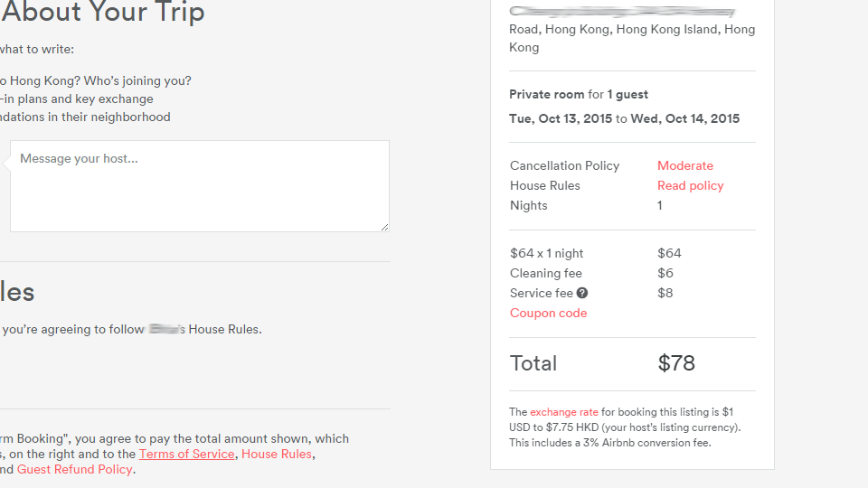Open the exchange rate link

point(564,412)
